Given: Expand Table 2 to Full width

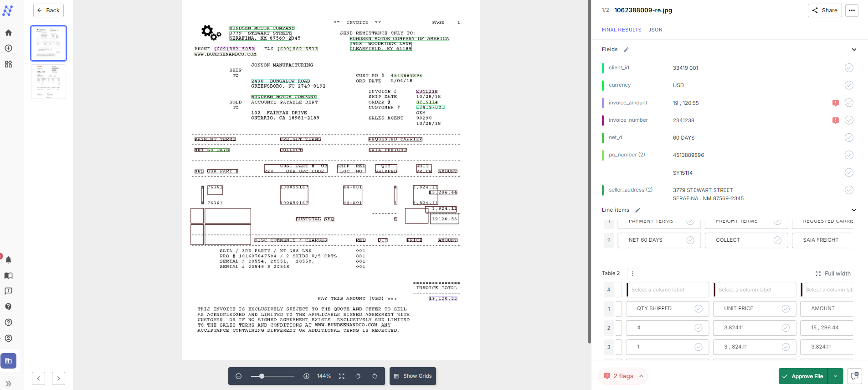Looking at the screenshot, I should 833,274.
